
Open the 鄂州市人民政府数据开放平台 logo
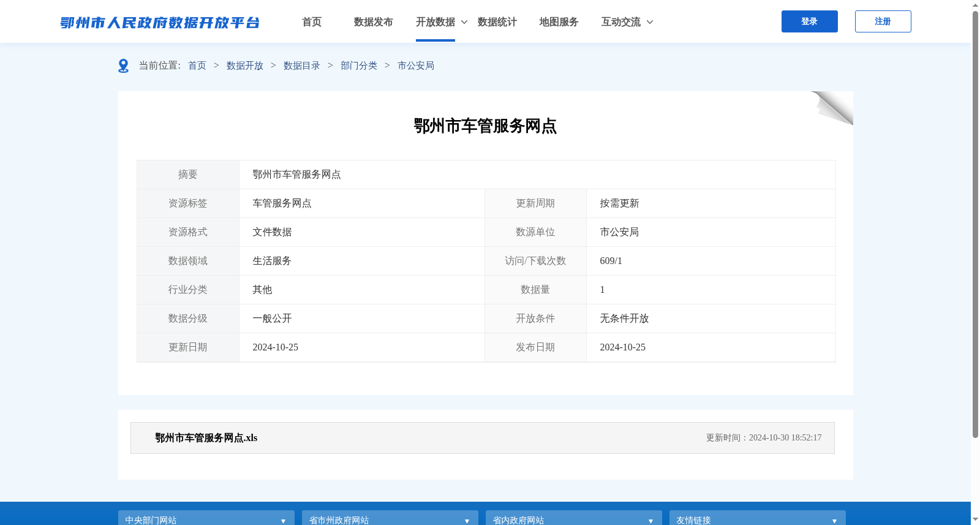[x=160, y=23]
